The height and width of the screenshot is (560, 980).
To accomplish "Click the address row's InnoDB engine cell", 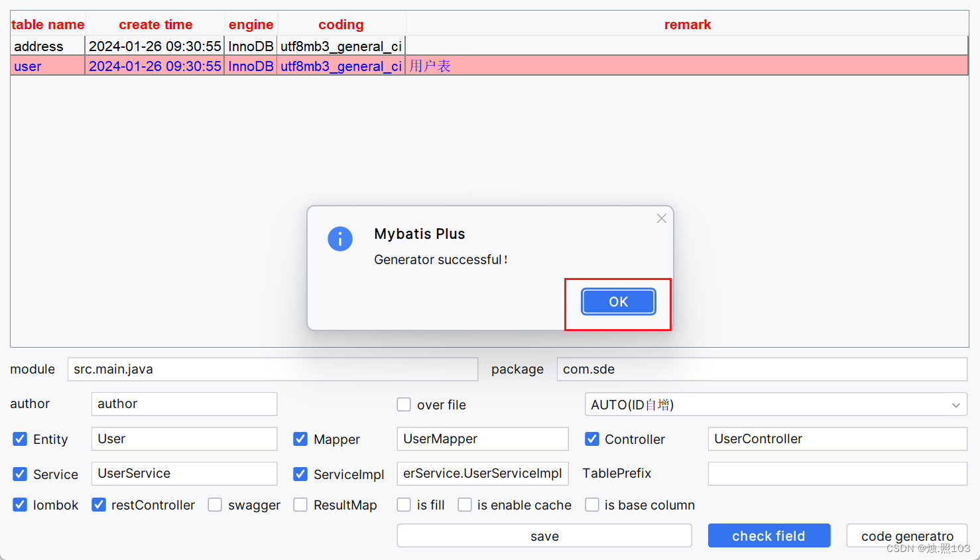I will point(251,46).
